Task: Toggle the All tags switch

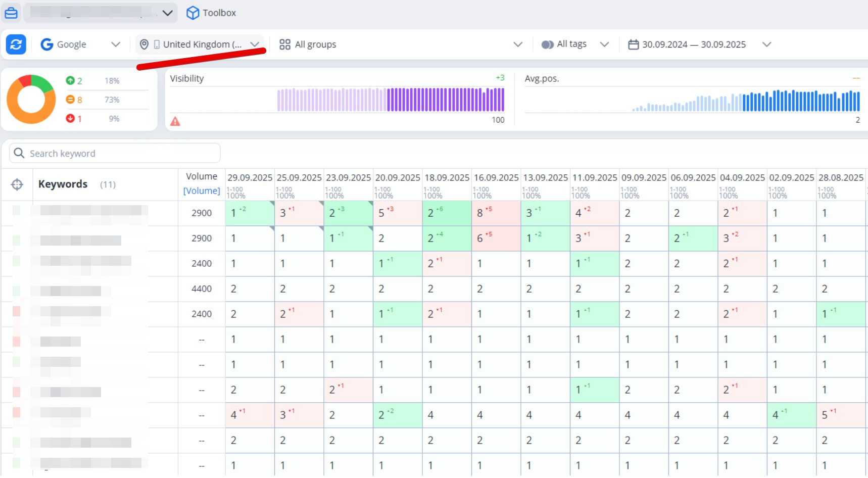Action: 547,44
